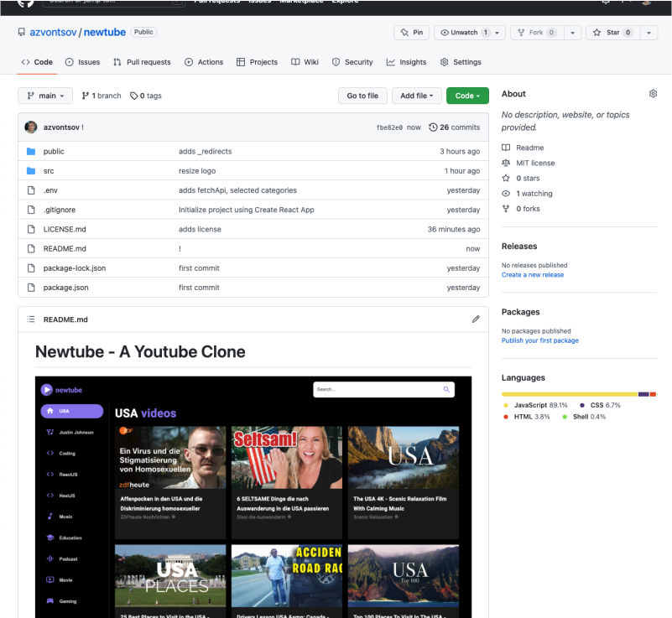
Task: Open the Fork dropdown arrow
Action: click(572, 33)
